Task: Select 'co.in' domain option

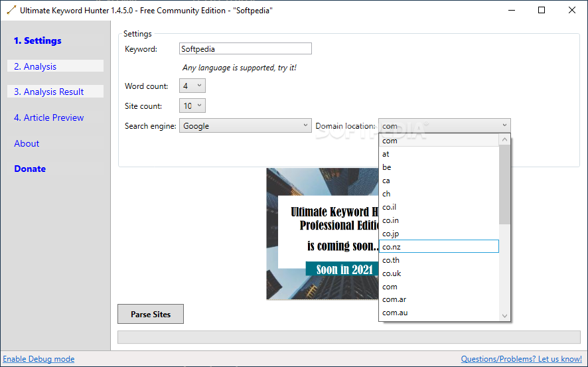Action: tap(439, 220)
